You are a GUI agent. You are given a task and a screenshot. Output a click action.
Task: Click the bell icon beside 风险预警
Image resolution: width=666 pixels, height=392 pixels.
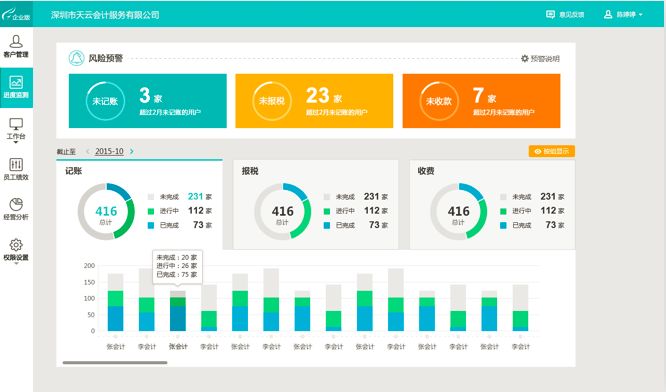point(77,58)
